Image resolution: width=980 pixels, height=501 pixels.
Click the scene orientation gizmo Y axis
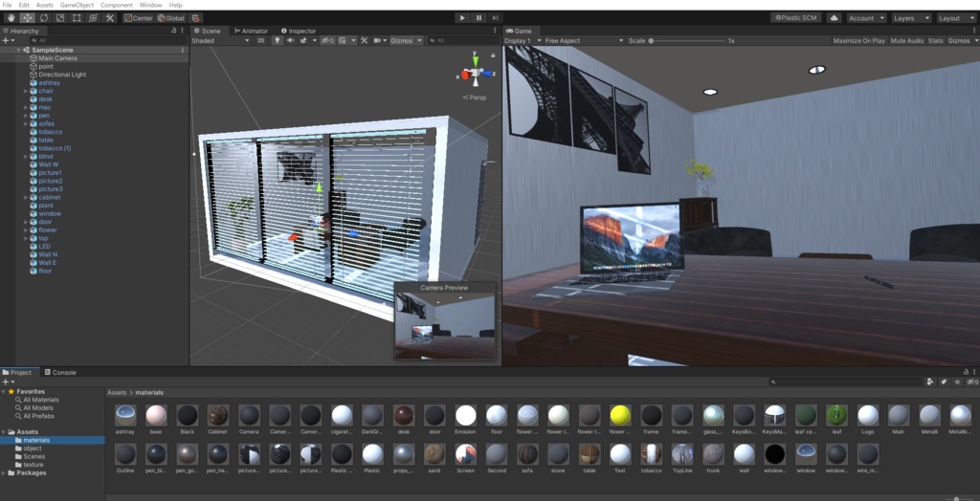tap(476, 60)
